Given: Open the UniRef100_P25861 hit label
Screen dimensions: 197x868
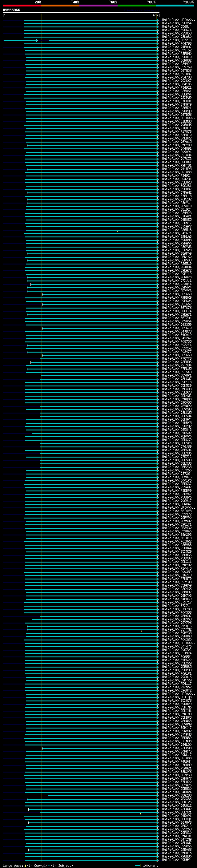Looking at the screenshot, I should coord(177,91).
